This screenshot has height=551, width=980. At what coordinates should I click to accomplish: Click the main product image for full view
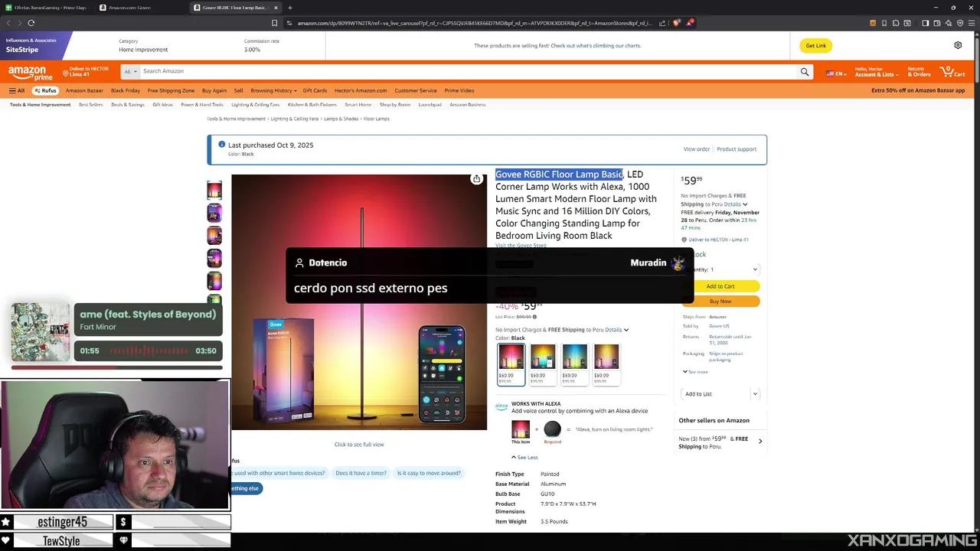359,302
